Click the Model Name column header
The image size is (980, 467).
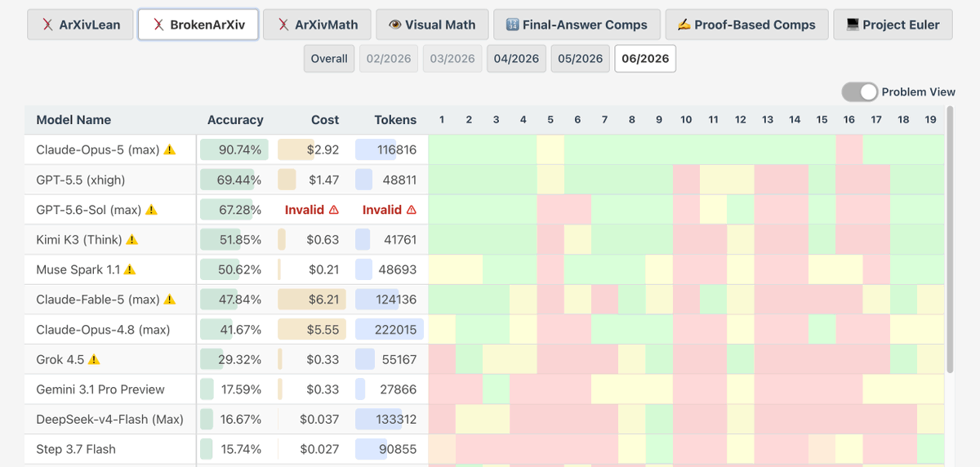pyautogui.click(x=73, y=120)
